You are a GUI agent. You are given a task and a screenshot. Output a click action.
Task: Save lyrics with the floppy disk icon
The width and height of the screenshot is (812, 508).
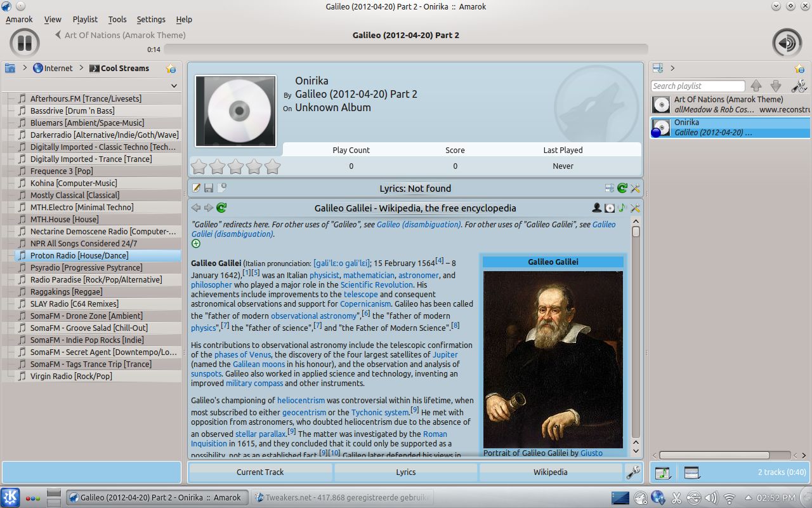(x=209, y=188)
